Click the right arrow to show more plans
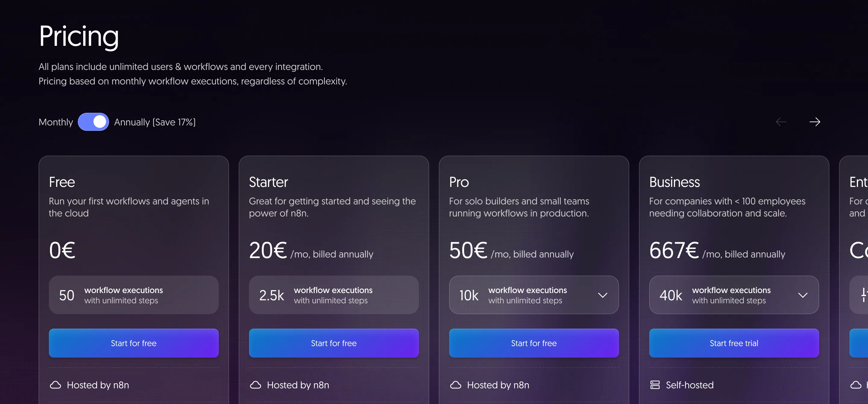The height and width of the screenshot is (404, 868). (815, 122)
